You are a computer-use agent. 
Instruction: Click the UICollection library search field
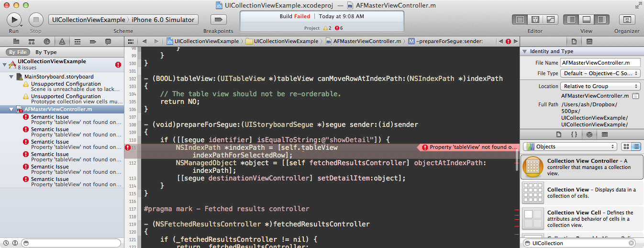coord(579,243)
